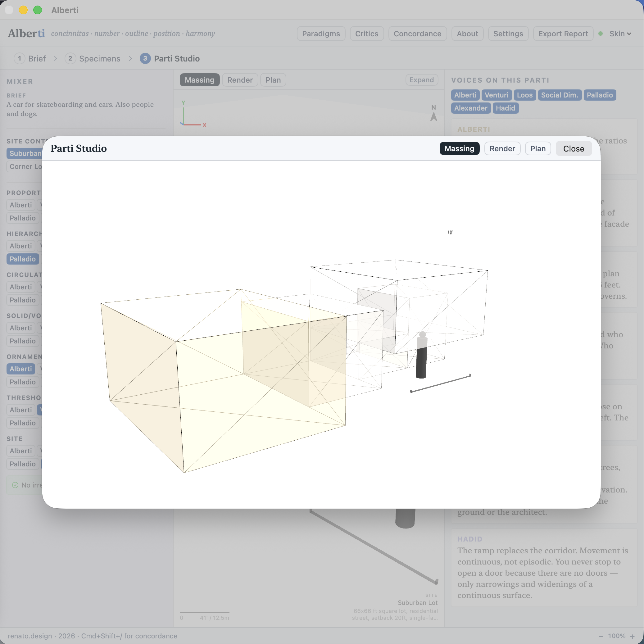Image resolution: width=644 pixels, height=644 pixels.
Task: Click the scale bar 41' / 12.5m
Action: click(205, 616)
